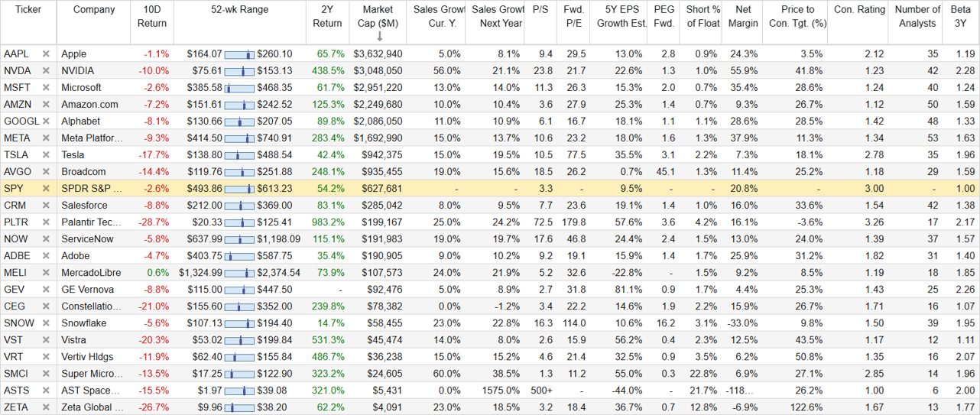Remove SMCI row using its × icon

point(46,374)
